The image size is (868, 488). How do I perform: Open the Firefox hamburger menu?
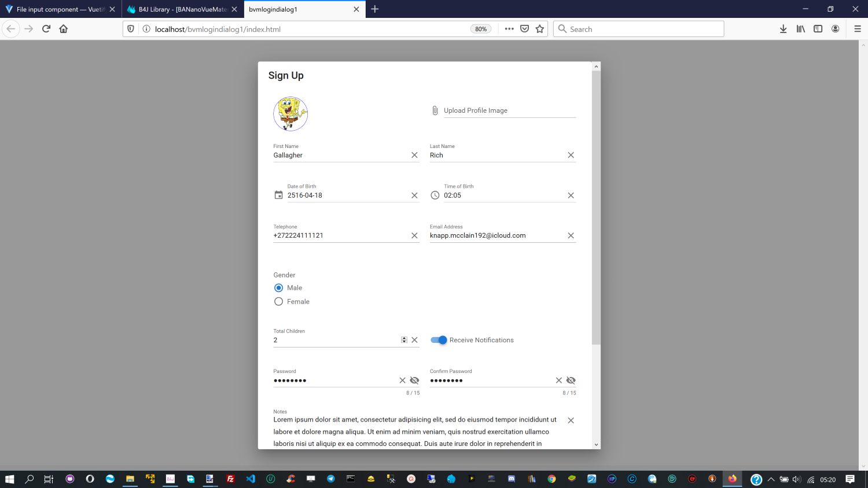click(858, 29)
